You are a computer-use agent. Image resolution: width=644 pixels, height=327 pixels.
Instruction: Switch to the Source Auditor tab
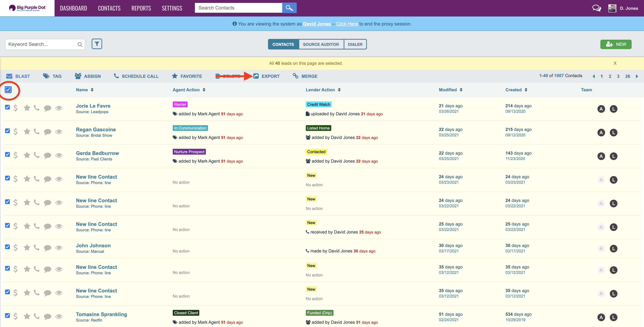pos(321,44)
